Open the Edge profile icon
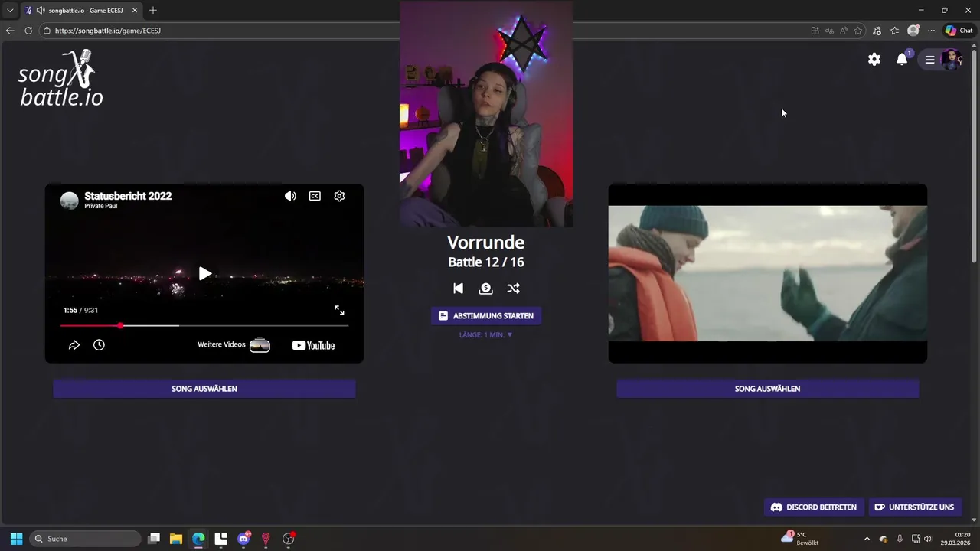The width and height of the screenshot is (980, 551). pyautogui.click(x=913, y=31)
